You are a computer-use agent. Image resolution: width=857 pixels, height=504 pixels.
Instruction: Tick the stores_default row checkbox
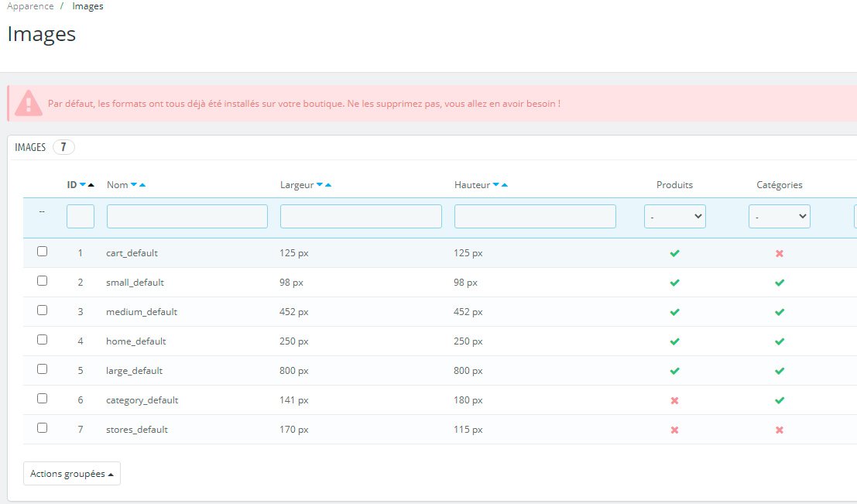tap(42, 429)
